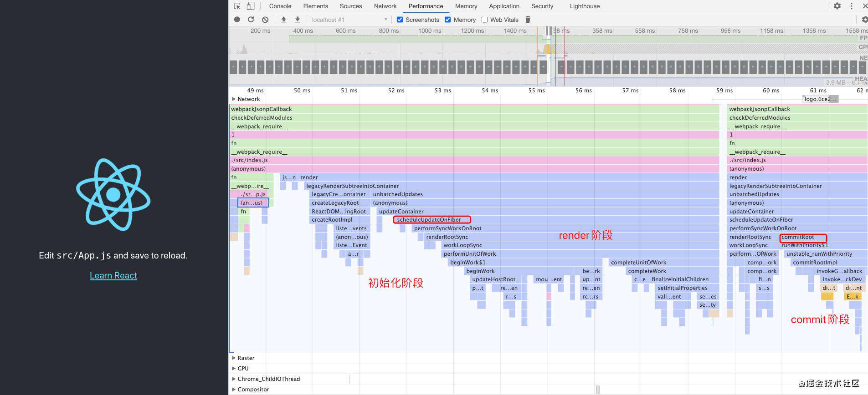Open the Lighthouse tab
Viewport: 868px width, 395px height.
click(x=585, y=6)
